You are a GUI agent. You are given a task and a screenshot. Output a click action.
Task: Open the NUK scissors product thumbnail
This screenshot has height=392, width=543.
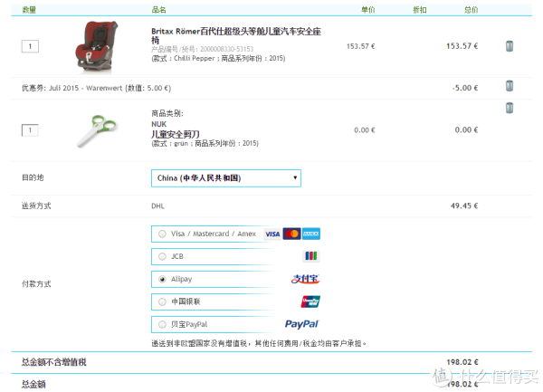(98, 131)
